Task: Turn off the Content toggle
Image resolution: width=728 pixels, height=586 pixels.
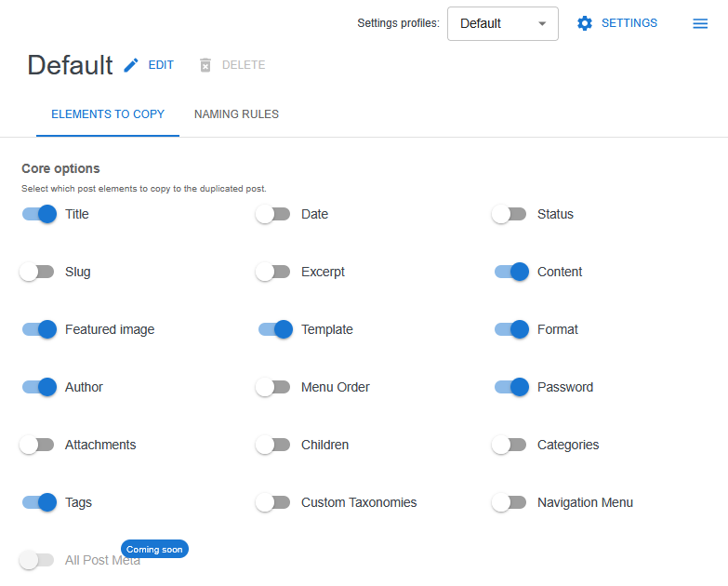Action: 511,272
